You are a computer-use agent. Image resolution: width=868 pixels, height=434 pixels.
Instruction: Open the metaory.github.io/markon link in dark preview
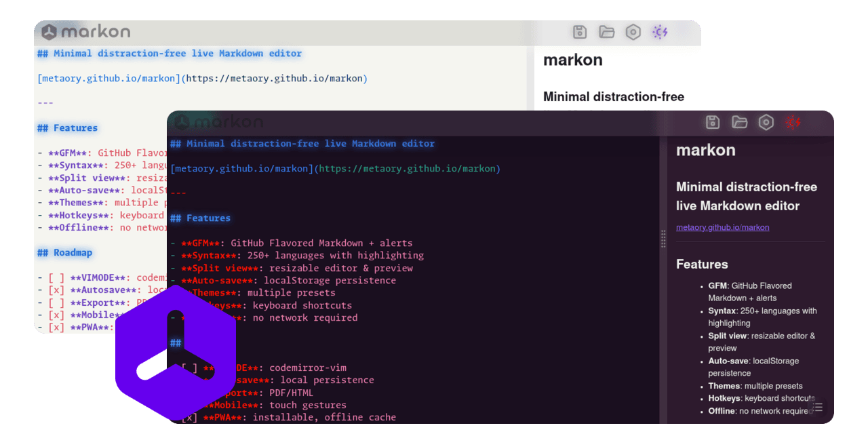[x=722, y=228]
